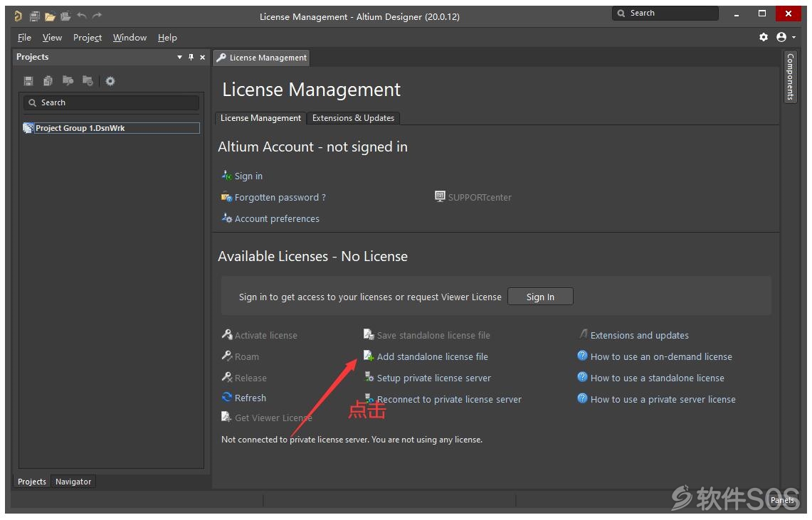Image resolution: width=812 pixels, height=520 pixels.
Task: Click the SUPPORTcenter monitor icon
Action: 440,196
